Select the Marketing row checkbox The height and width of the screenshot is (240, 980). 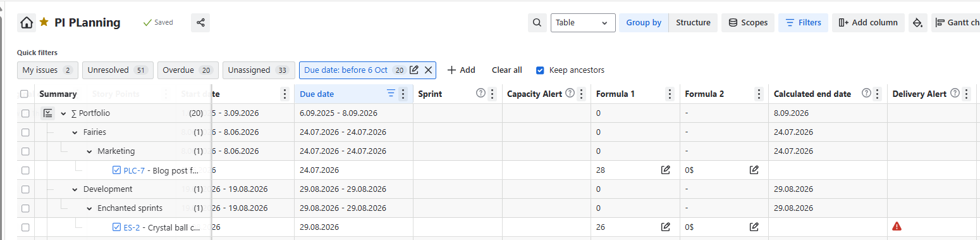tap(25, 151)
